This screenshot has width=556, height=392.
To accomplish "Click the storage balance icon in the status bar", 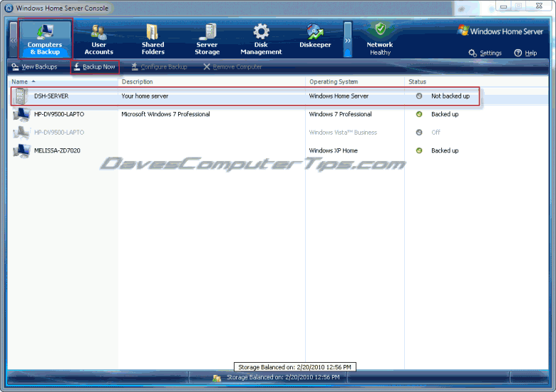I will (x=217, y=378).
